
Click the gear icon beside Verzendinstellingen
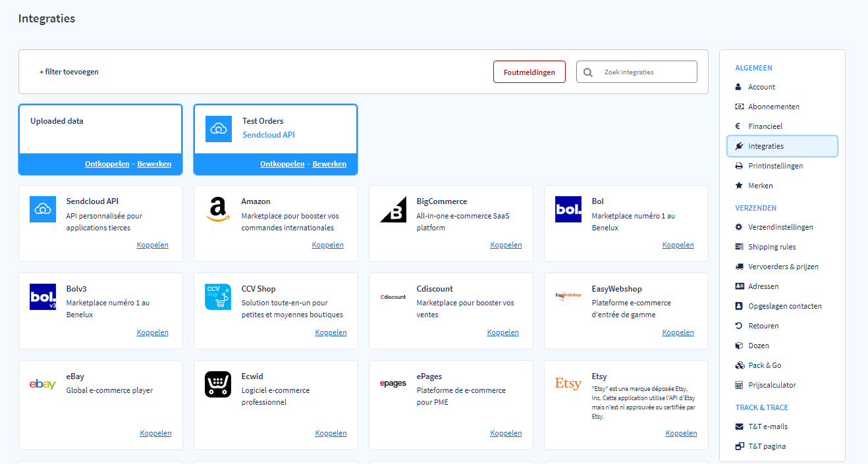[x=739, y=227]
